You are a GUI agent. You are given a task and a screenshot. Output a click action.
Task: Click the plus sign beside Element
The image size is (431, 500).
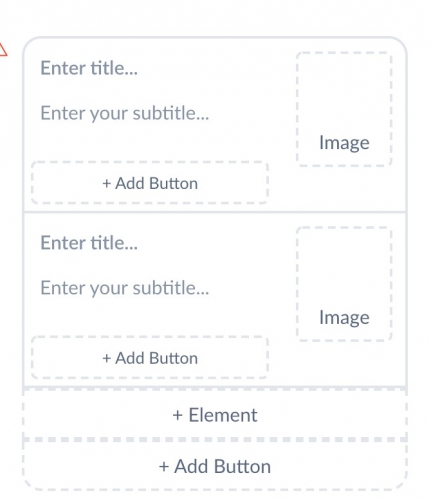178,415
